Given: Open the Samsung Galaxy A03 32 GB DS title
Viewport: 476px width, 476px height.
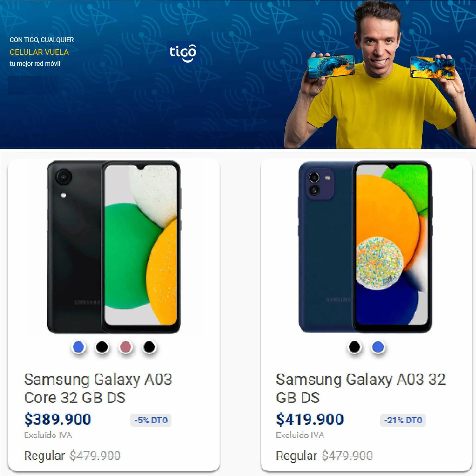Looking at the screenshot, I should click(361, 388).
